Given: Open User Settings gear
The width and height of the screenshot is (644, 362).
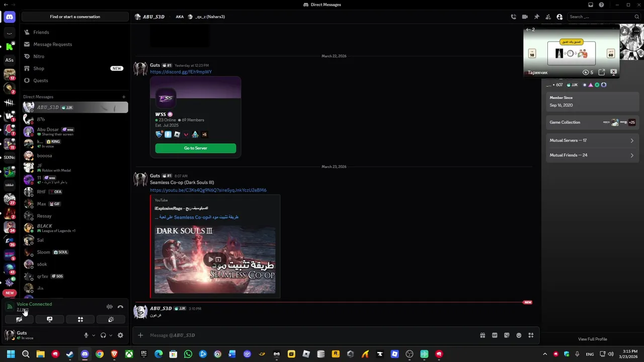Looking at the screenshot, I should click(x=120, y=335).
